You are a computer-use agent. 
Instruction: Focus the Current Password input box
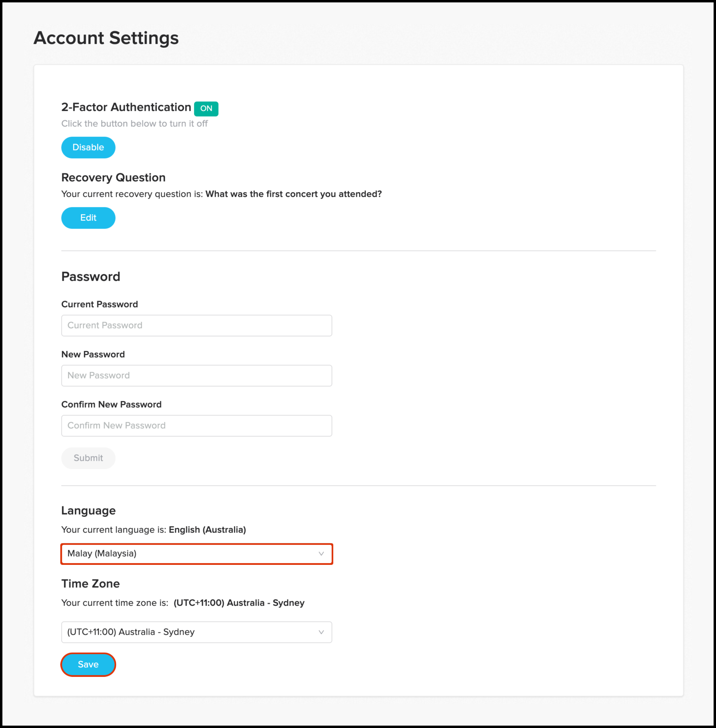click(196, 326)
